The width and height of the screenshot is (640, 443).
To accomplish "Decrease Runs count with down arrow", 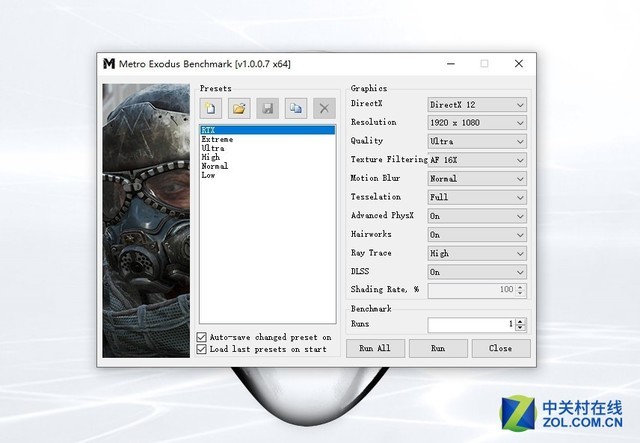I will click(x=520, y=328).
